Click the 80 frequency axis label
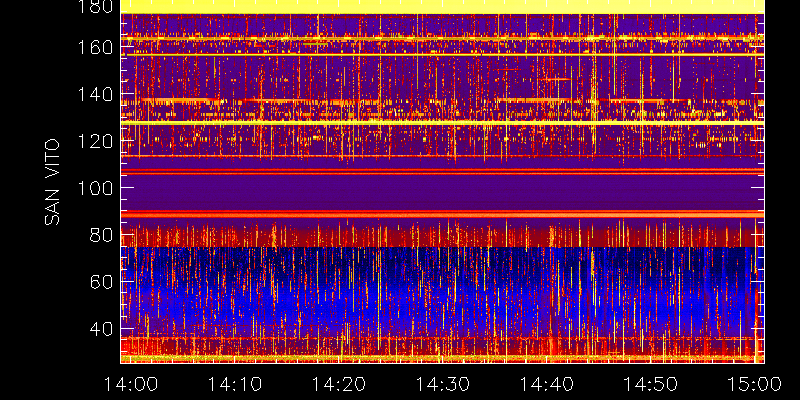This screenshot has width=800, height=400. tap(101, 235)
